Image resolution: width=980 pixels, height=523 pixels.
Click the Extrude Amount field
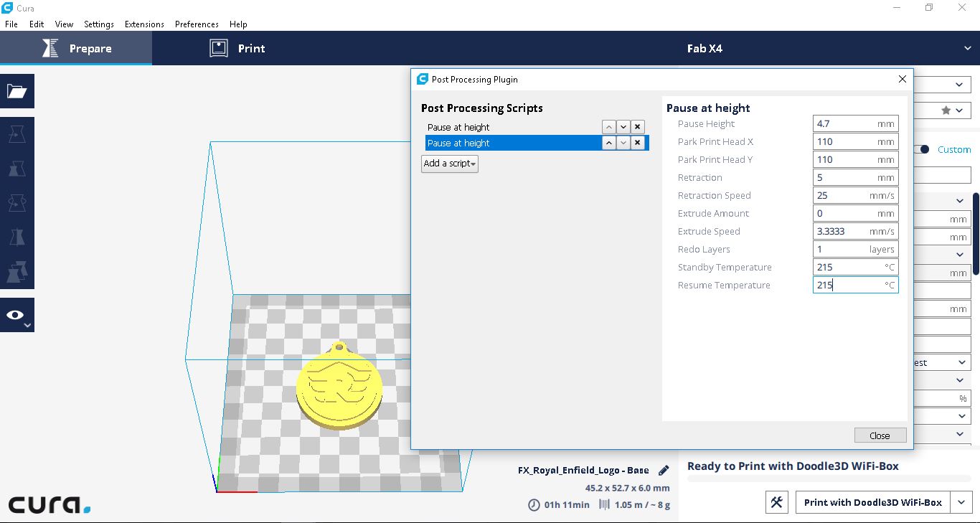click(855, 213)
